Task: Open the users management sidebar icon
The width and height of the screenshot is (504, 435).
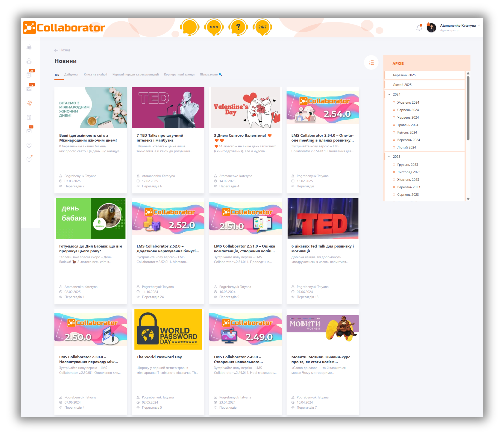Action: click(x=29, y=47)
